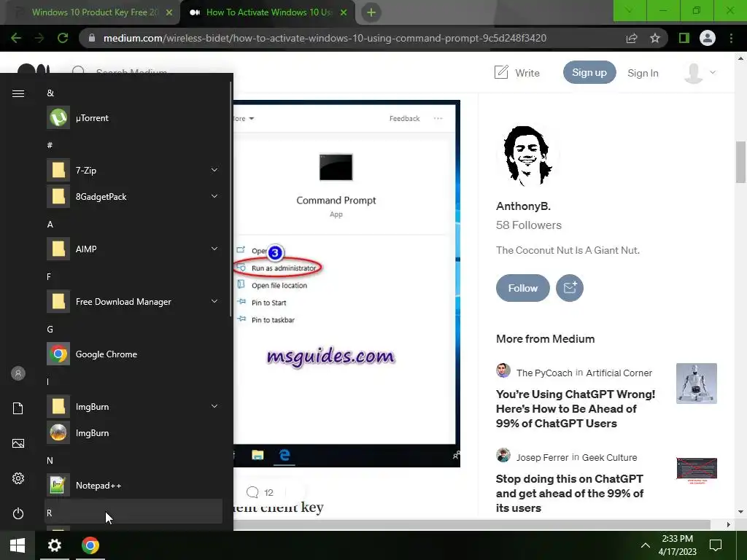Open AnthonyB. author profile picture
This screenshot has height=560, width=747.
coord(527,156)
